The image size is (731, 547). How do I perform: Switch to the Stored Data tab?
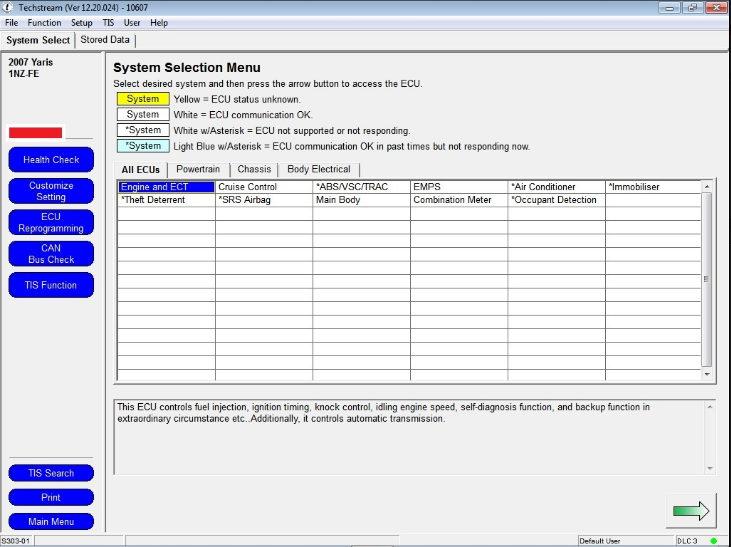[105, 40]
